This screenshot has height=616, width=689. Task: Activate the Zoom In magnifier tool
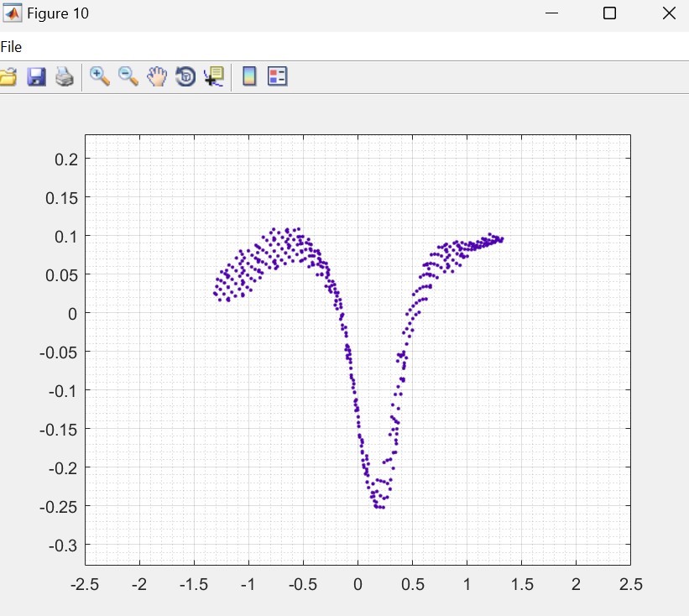[x=100, y=76]
